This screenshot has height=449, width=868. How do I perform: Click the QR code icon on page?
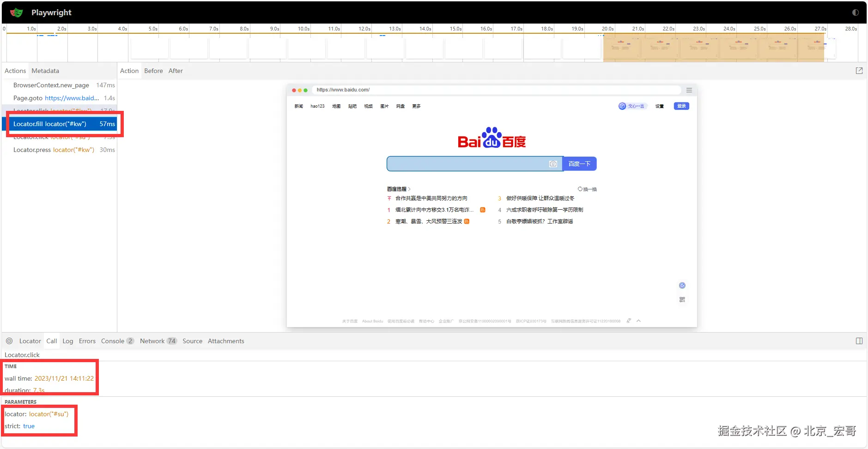tap(682, 300)
